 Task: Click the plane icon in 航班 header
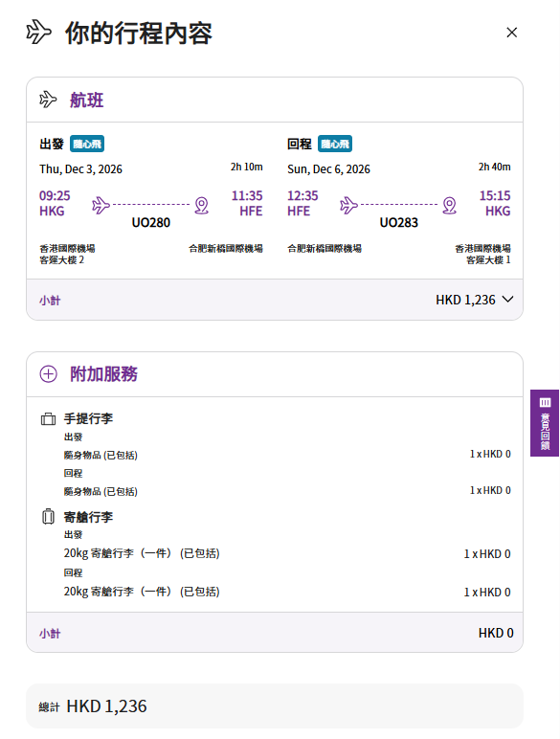click(48, 100)
